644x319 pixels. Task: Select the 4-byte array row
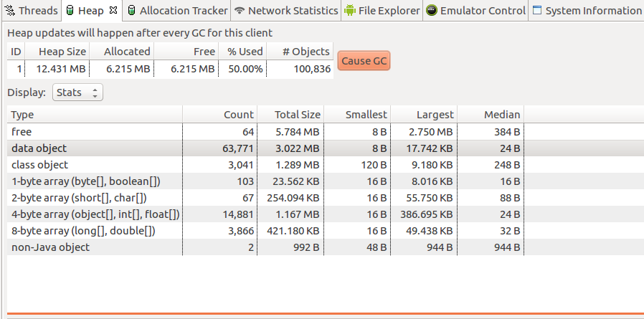[x=326, y=214]
